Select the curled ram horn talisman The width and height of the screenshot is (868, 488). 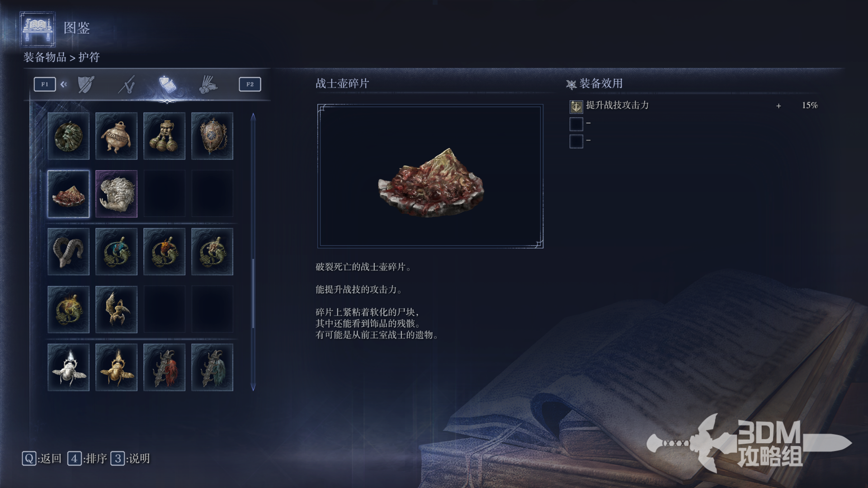pos(68,252)
